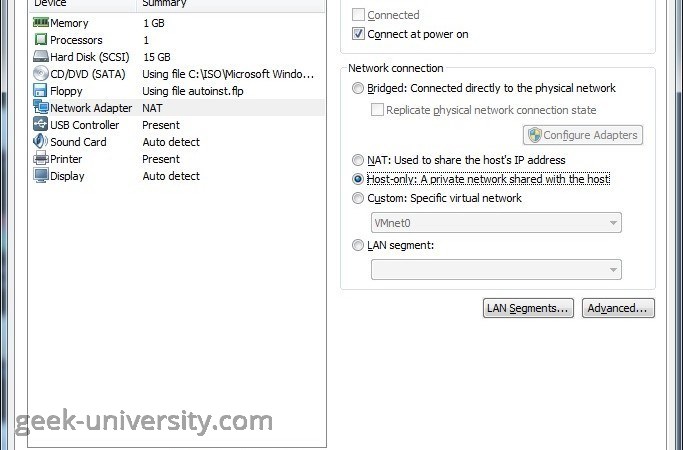Select NAT network connection option
Image resolution: width=683 pixels, height=450 pixels.
(358, 160)
